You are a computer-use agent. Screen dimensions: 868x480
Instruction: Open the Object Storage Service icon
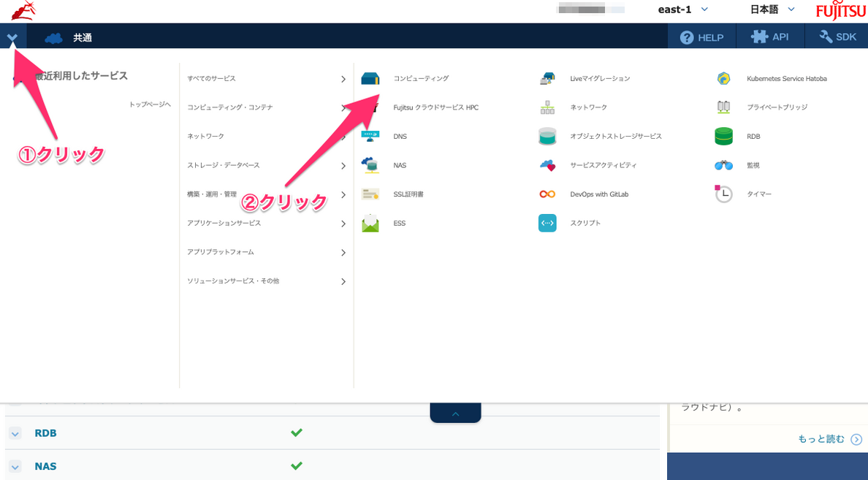pyautogui.click(x=547, y=136)
